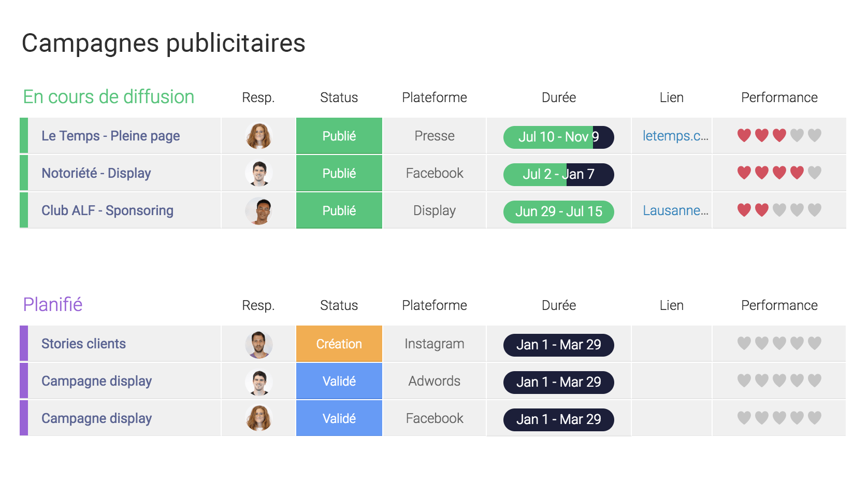Screen dimensions: 868x480
Task: Set fifth heart for Le Temps performance
Action: click(x=815, y=135)
